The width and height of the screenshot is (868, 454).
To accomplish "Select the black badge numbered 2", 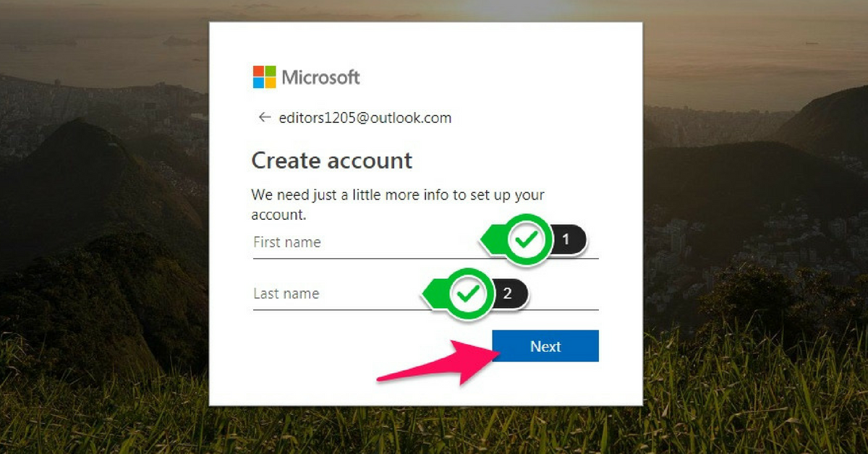I will pos(509,294).
